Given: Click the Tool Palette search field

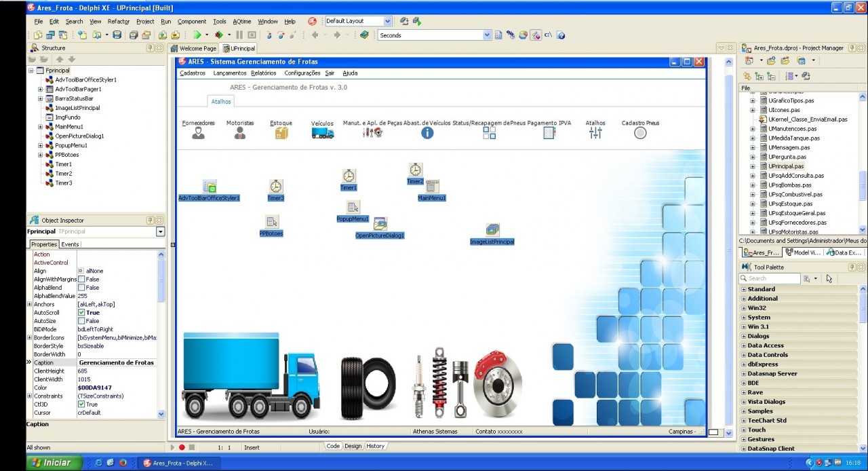Looking at the screenshot, I should click(x=770, y=278).
